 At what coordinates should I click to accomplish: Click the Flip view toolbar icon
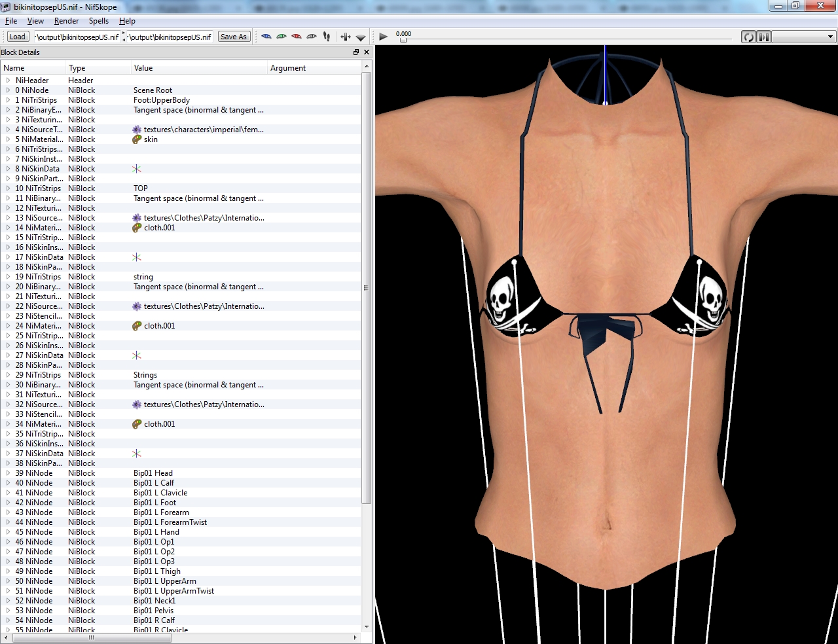346,37
